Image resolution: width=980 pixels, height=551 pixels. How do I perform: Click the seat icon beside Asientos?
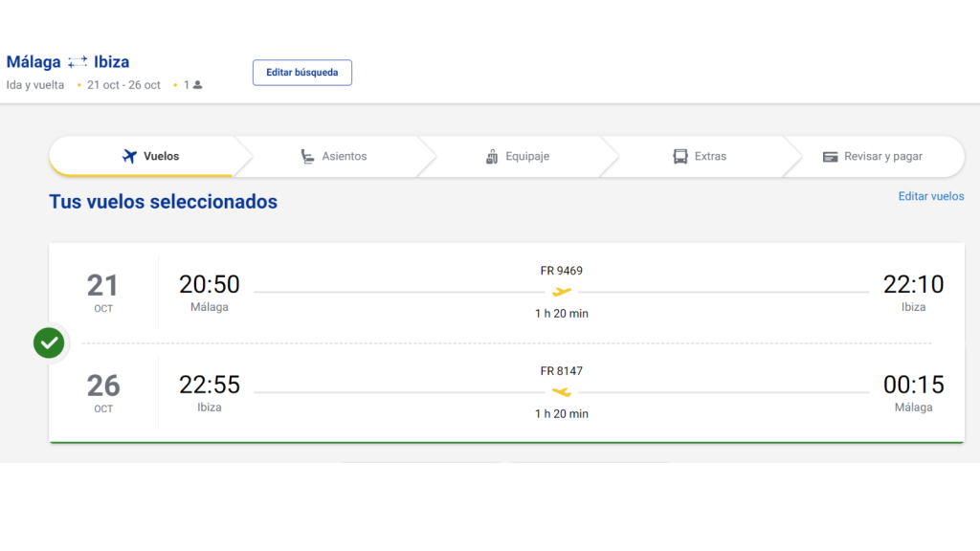pyautogui.click(x=307, y=156)
